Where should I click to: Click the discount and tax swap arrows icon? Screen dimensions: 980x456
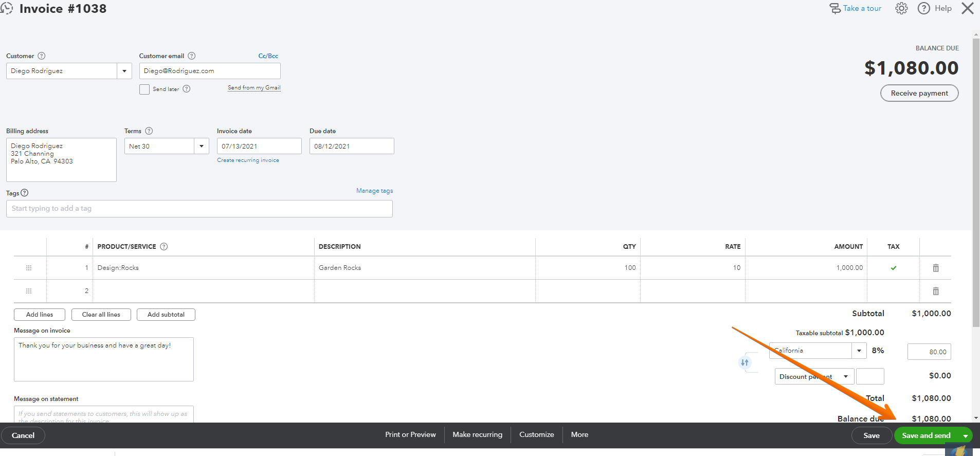tap(745, 362)
